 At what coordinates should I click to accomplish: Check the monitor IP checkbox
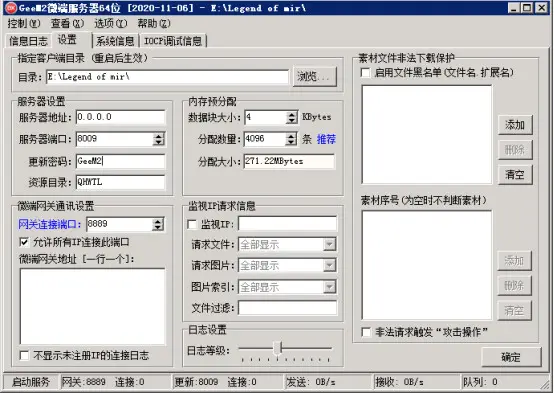pos(192,224)
